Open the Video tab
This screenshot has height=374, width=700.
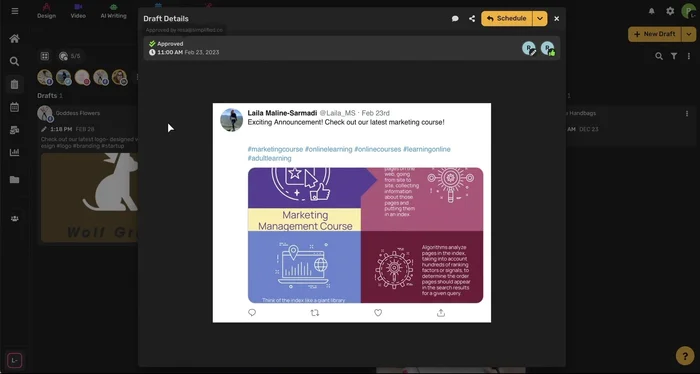click(x=78, y=11)
